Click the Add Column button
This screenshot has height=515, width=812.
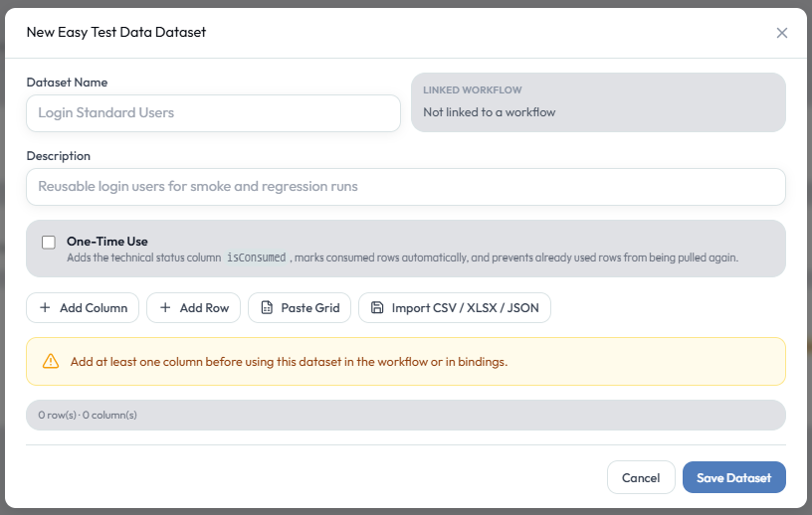[83, 308]
